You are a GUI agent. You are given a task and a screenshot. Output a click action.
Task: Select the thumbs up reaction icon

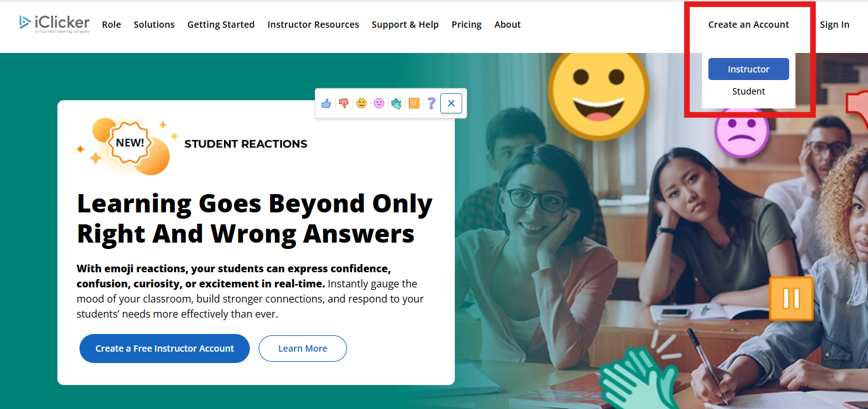pyautogui.click(x=326, y=103)
